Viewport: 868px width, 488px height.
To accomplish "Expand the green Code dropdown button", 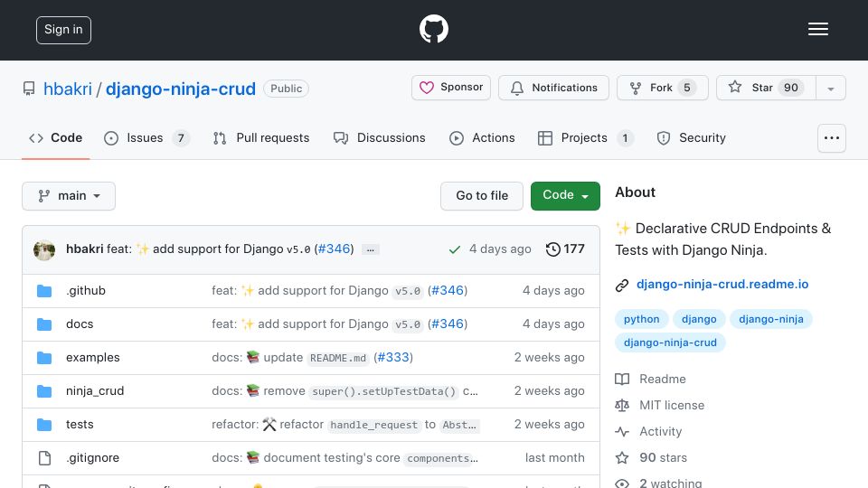I will point(565,196).
